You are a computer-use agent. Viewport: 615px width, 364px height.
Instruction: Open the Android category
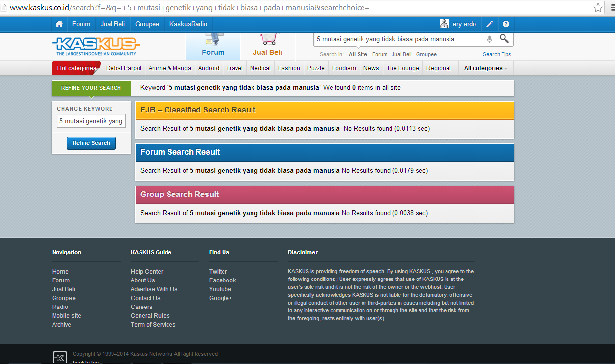pyautogui.click(x=209, y=68)
